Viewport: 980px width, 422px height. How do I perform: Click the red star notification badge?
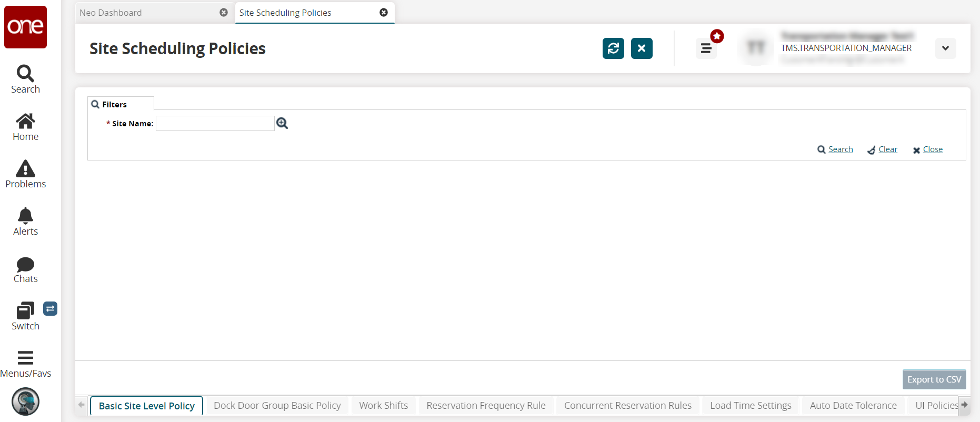point(717,36)
